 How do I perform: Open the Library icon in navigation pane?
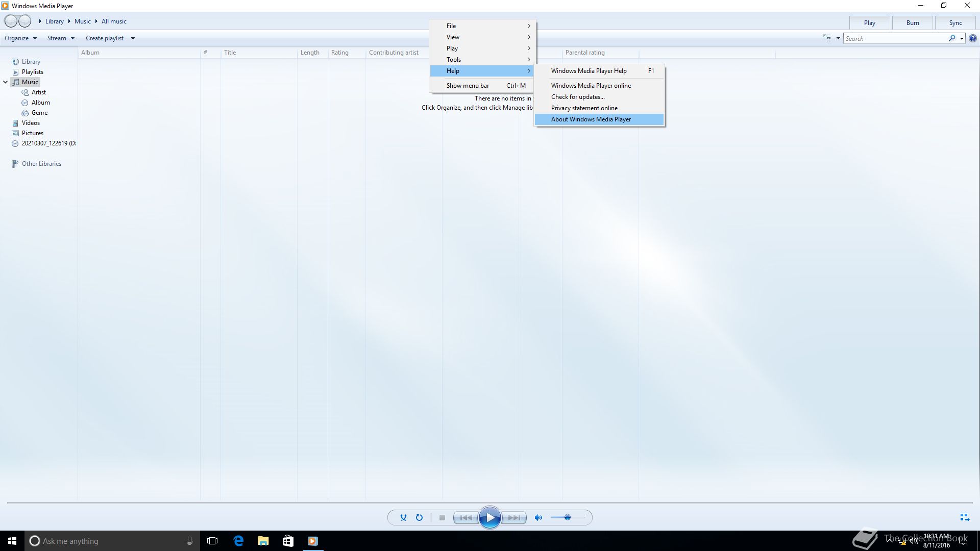click(x=15, y=62)
